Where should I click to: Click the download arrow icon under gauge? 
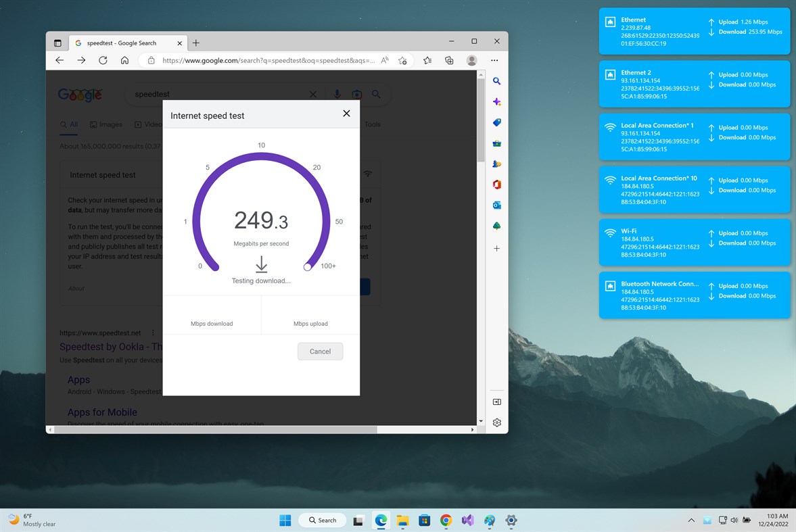point(262,264)
